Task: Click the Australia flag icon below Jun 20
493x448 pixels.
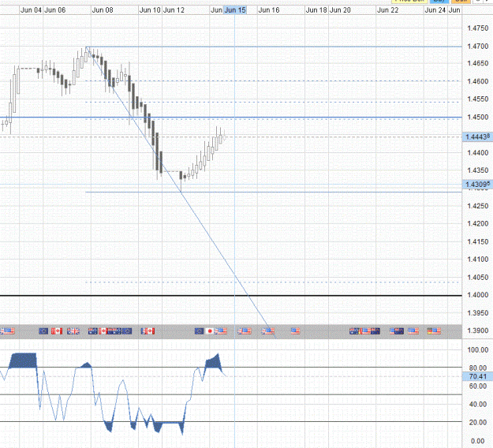Action: click(x=354, y=331)
